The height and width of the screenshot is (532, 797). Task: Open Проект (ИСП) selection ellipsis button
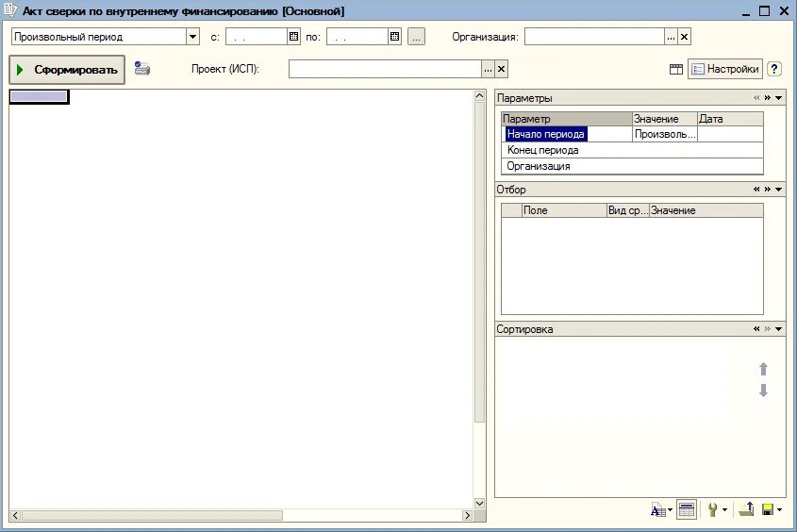tap(488, 69)
